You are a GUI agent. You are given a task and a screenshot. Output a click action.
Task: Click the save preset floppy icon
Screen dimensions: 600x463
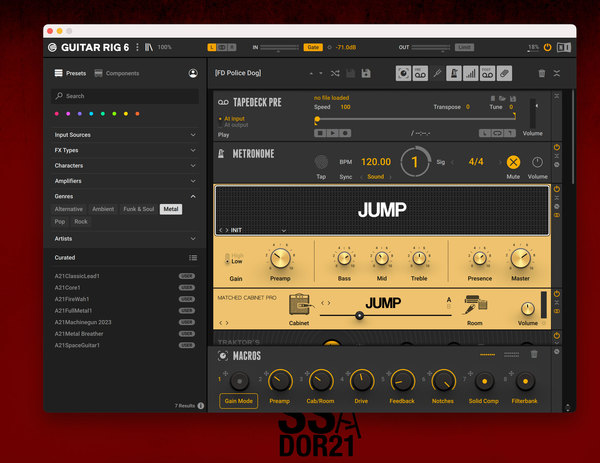pos(366,73)
